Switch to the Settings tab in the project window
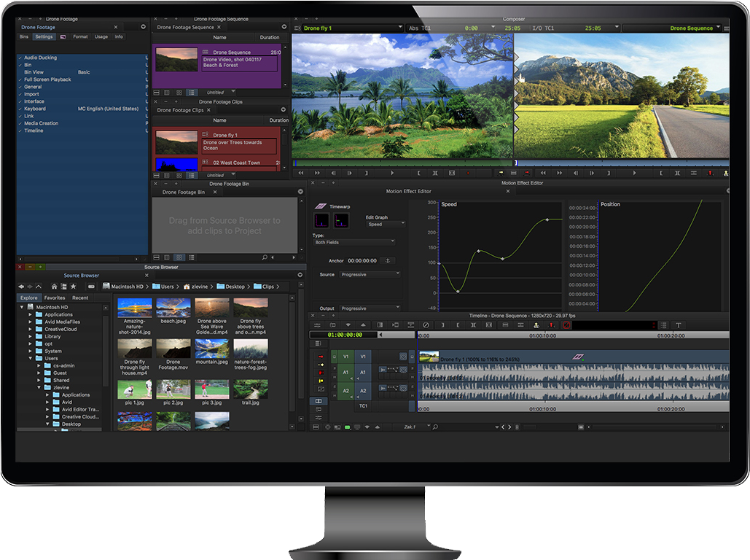This screenshot has height=560, width=750. pos(44,36)
